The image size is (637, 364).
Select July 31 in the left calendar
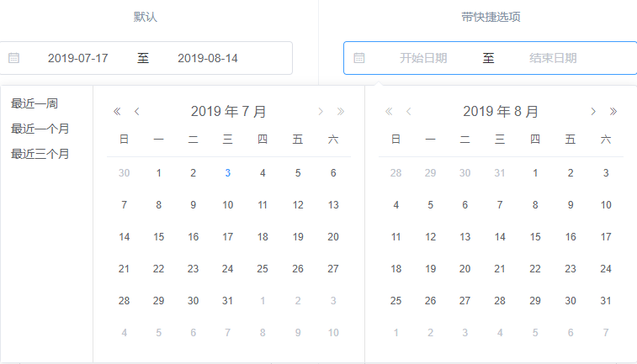[228, 301]
